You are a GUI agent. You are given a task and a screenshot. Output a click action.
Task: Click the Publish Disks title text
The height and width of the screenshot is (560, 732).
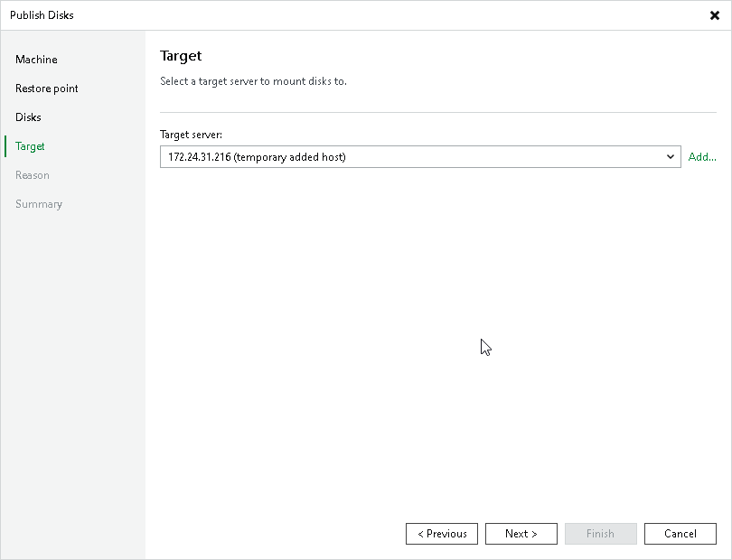[42, 15]
